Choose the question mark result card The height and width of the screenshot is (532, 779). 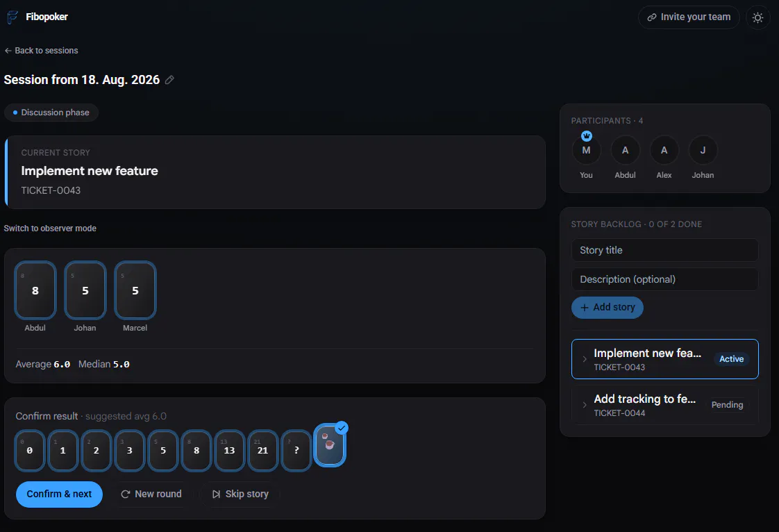click(x=296, y=451)
